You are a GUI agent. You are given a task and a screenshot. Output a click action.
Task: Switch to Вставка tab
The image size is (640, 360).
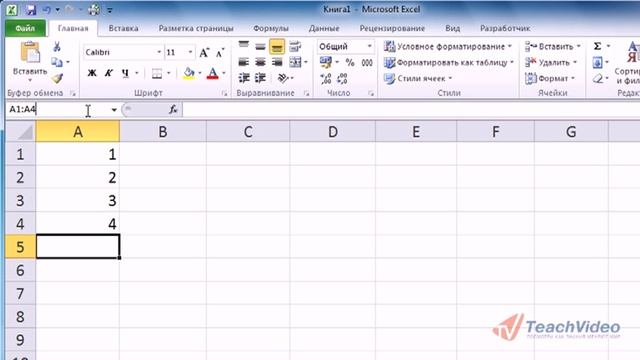point(123,28)
